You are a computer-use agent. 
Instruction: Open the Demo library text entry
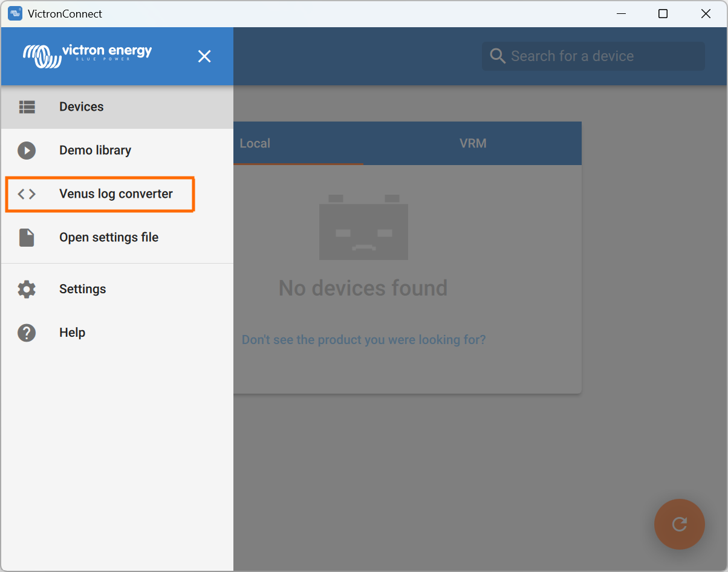95,151
